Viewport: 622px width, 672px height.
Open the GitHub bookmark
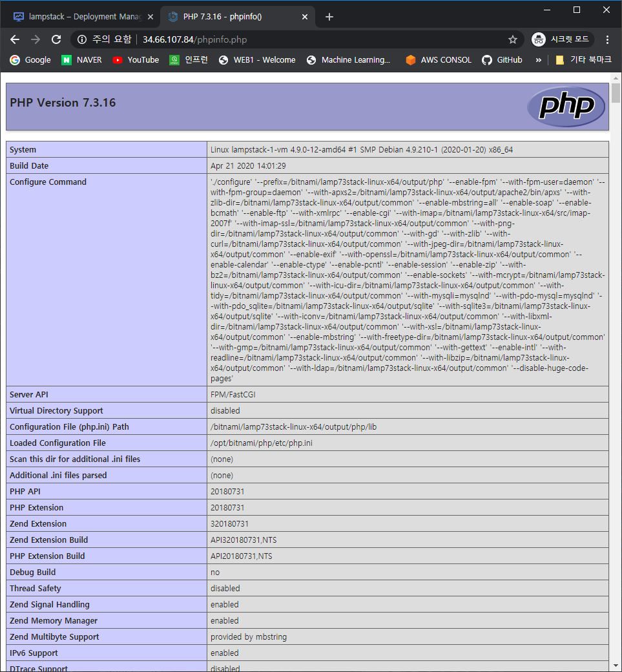502,60
